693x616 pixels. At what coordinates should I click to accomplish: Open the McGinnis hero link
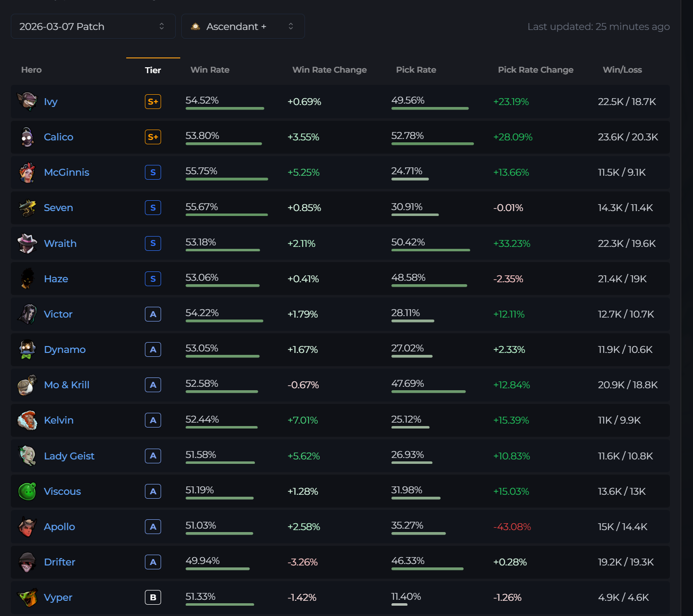(66, 172)
